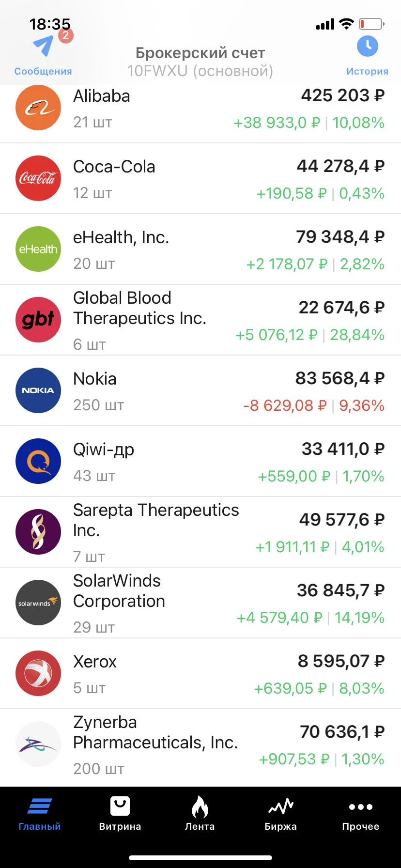This screenshot has height=868, width=401.
Task: Switch to the Витрина tab
Action: [120, 814]
